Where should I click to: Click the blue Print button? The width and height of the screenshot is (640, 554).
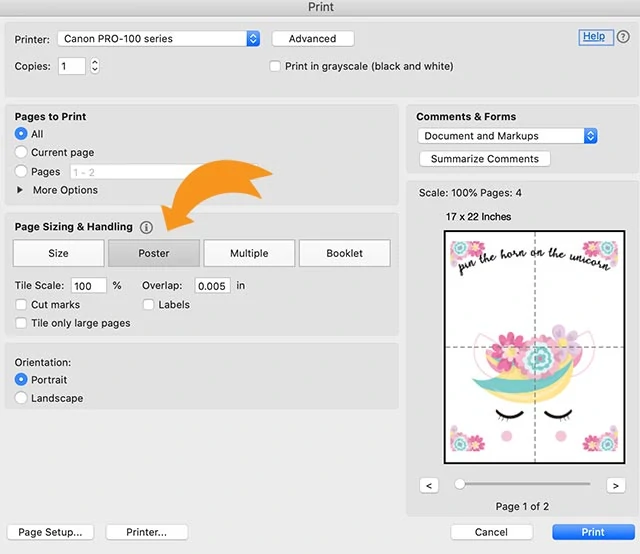click(x=593, y=532)
